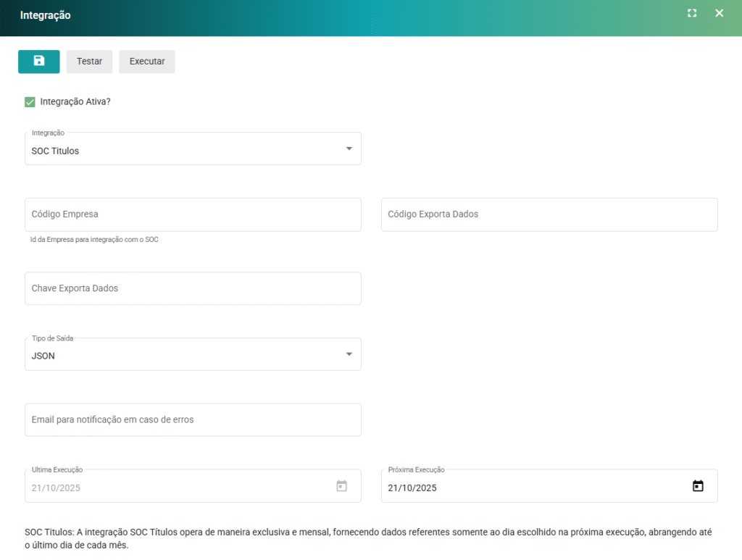This screenshot has width=742, height=560.
Task: Open the Integração dropdown showing SOC Titulos
Action: click(181, 151)
